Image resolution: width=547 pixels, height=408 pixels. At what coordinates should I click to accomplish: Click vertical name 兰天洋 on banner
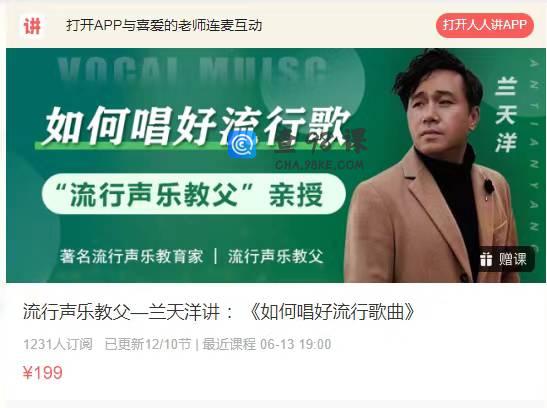(505, 115)
